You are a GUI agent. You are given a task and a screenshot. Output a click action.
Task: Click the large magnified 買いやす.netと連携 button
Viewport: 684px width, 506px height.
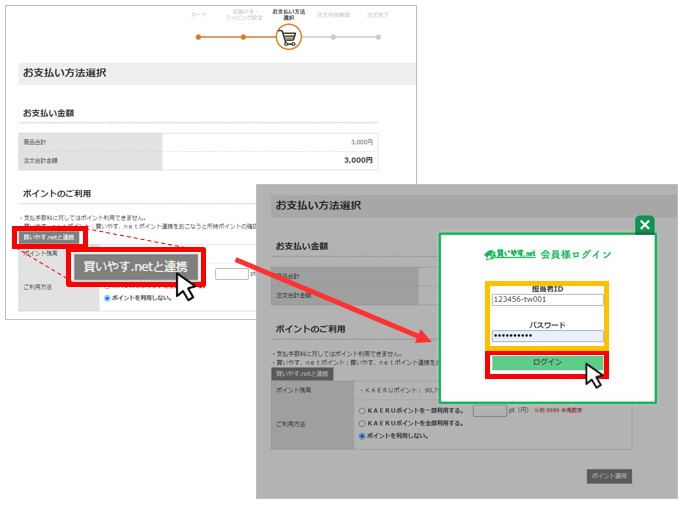tap(135, 267)
